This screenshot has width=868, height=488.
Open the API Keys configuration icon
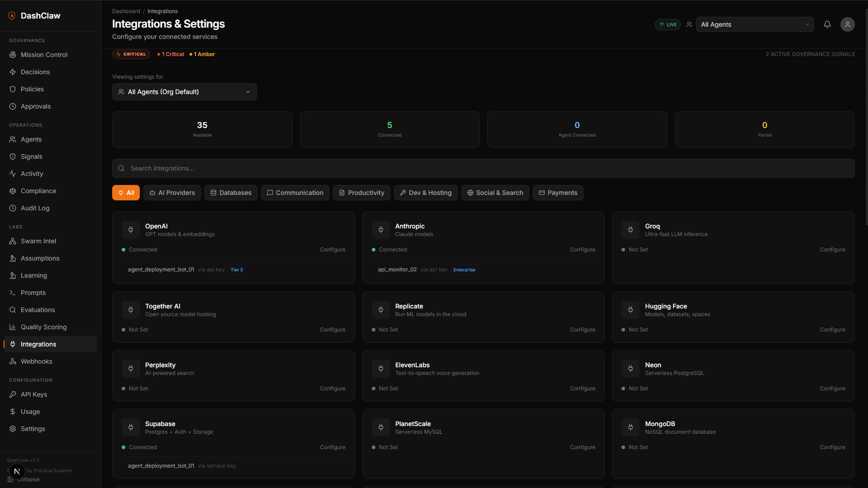[13, 394]
